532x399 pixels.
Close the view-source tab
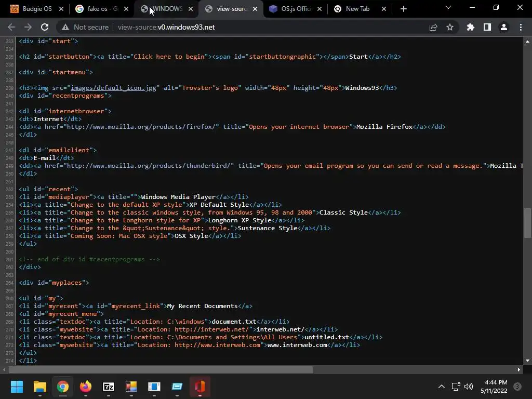pyautogui.click(x=255, y=9)
